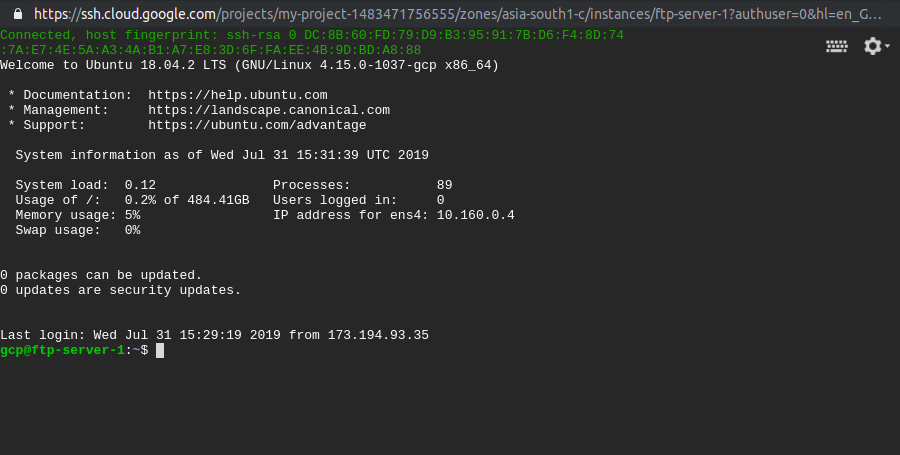Click the '0 packages can be updated' line
This screenshot has height=455, width=900.
click(x=101, y=275)
